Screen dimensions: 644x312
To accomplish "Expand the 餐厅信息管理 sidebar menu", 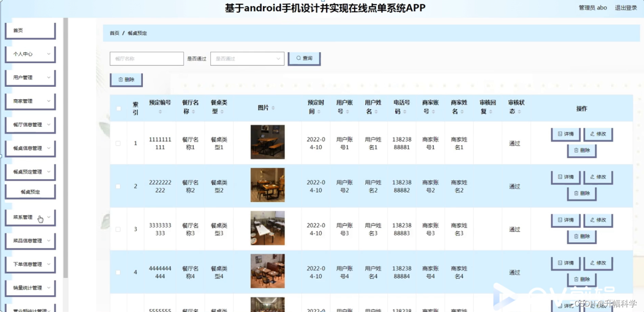I will click(x=30, y=125).
